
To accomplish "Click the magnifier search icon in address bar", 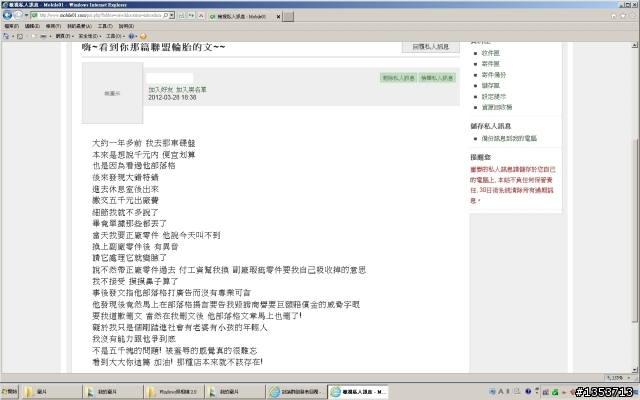I will tap(166, 16).
